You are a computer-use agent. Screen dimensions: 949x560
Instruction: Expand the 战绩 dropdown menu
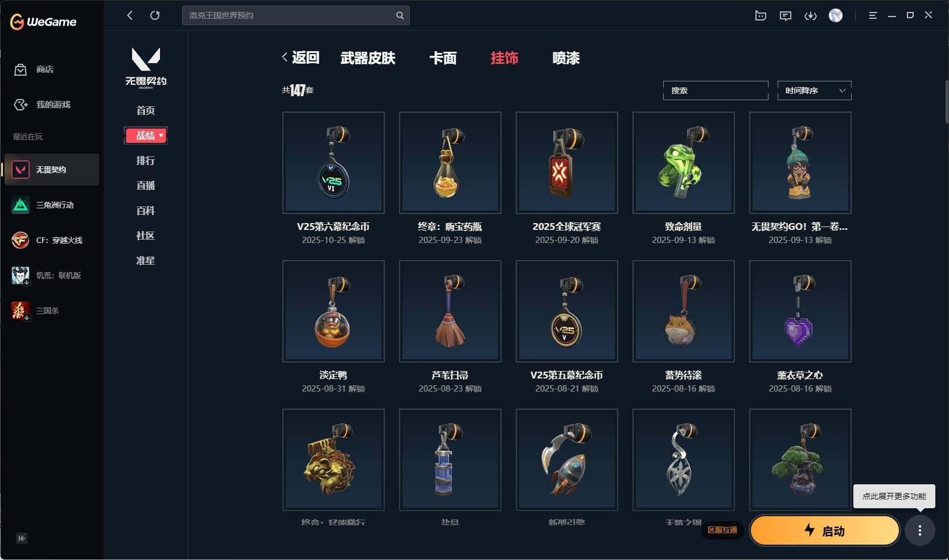[146, 135]
